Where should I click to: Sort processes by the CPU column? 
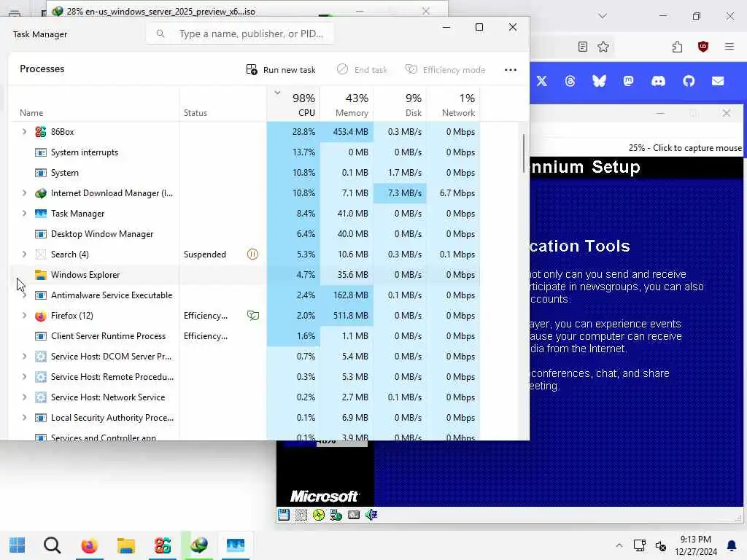[306, 113]
